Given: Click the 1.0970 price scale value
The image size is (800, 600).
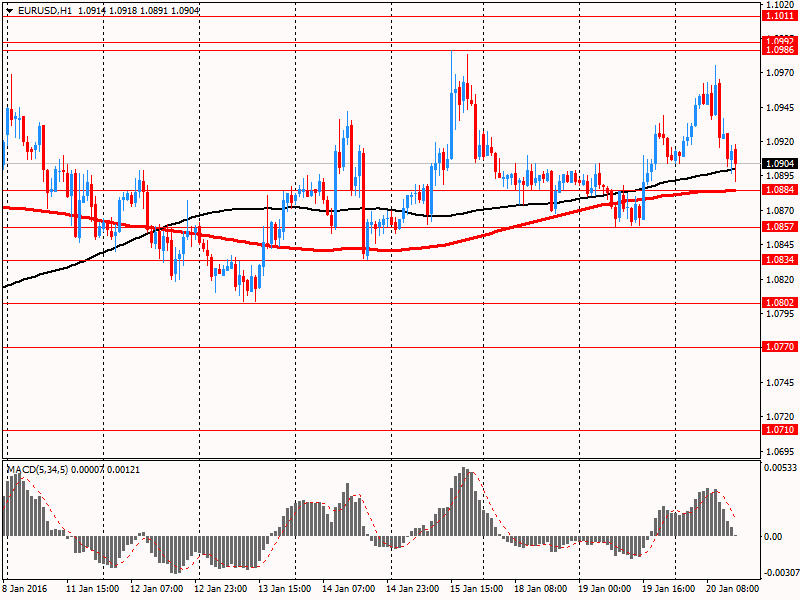Looking at the screenshot, I should click(x=779, y=73).
